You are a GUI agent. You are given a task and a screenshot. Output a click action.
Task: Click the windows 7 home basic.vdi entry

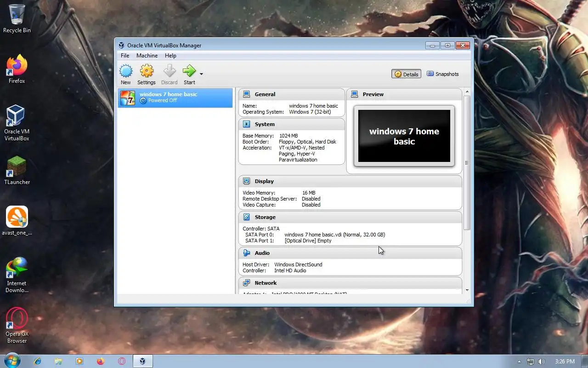point(334,235)
